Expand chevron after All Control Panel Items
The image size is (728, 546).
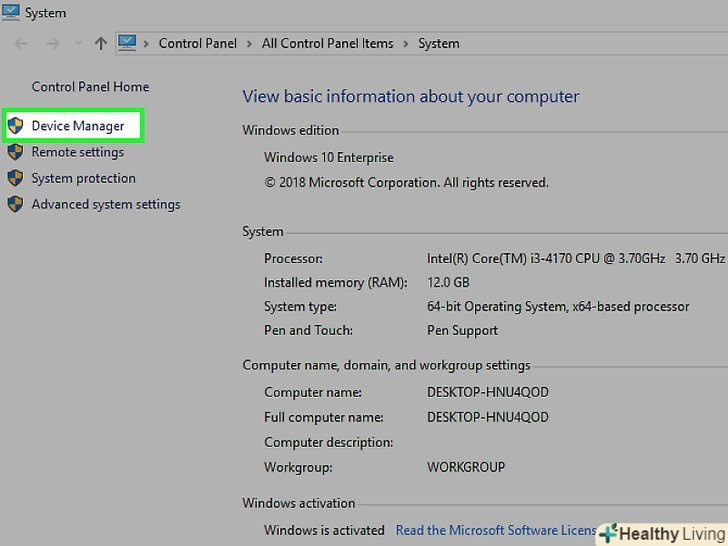click(406, 44)
